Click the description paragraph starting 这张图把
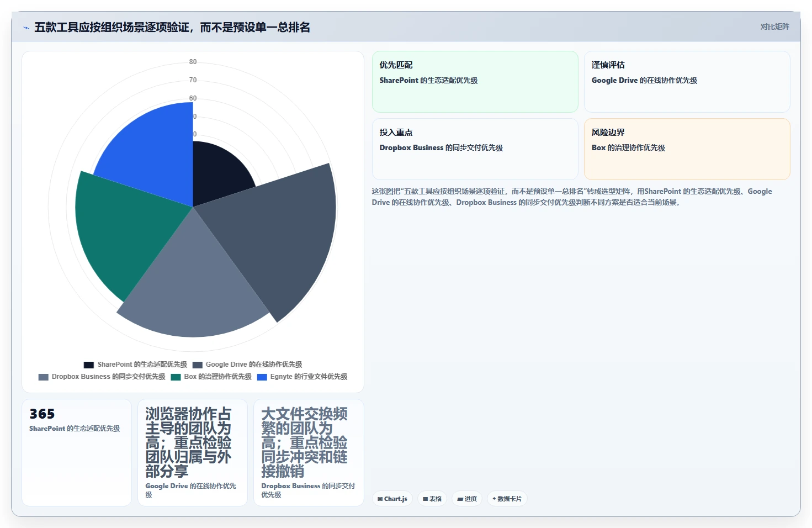Viewport: 812px width, 528px height. point(572,197)
